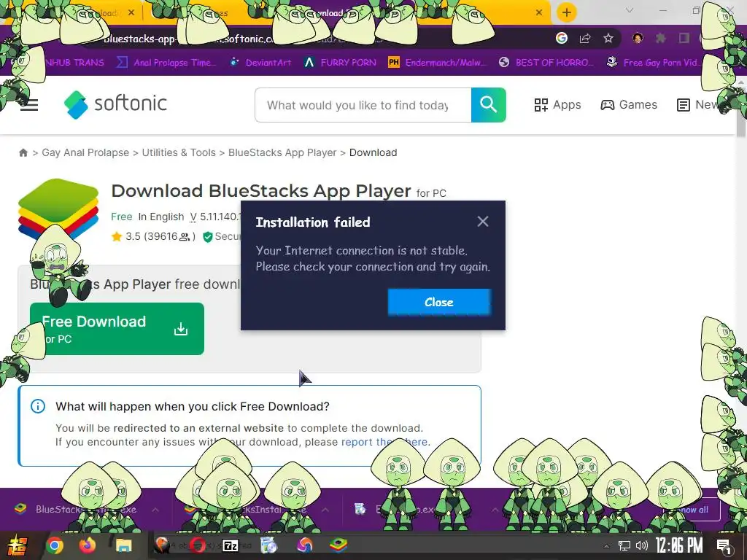
Task: Click the yellow star rating icon
Action: click(117, 237)
